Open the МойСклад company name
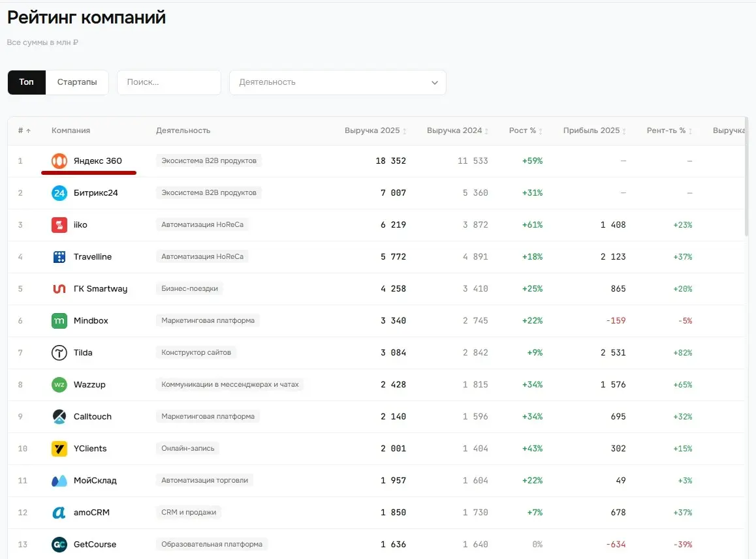Screen dimensions: 756x559 [x=95, y=481]
